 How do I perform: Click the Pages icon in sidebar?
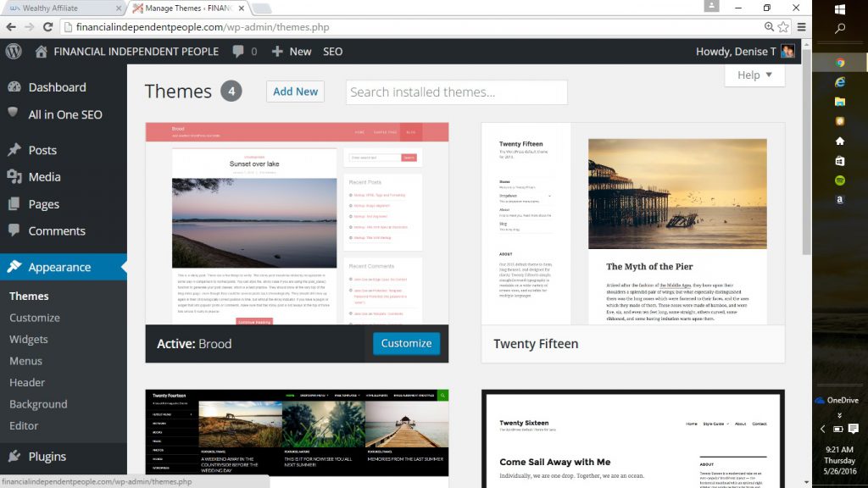tap(14, 203)
